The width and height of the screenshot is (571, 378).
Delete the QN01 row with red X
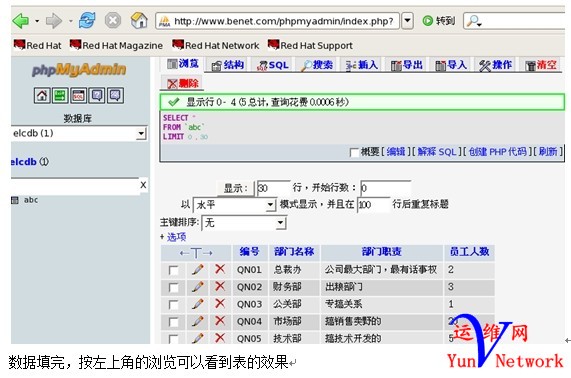point(220,269)
